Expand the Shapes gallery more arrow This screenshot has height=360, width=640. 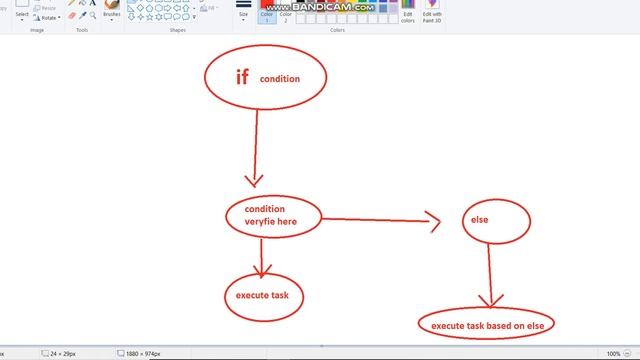(194, 17)
